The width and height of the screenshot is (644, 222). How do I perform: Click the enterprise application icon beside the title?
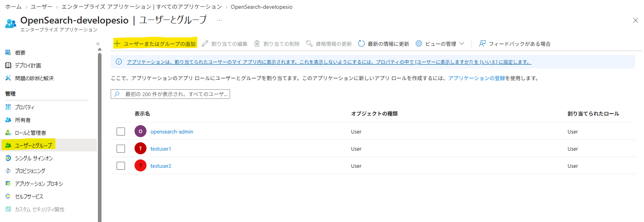pyautogui.click(x=11, y=23)
